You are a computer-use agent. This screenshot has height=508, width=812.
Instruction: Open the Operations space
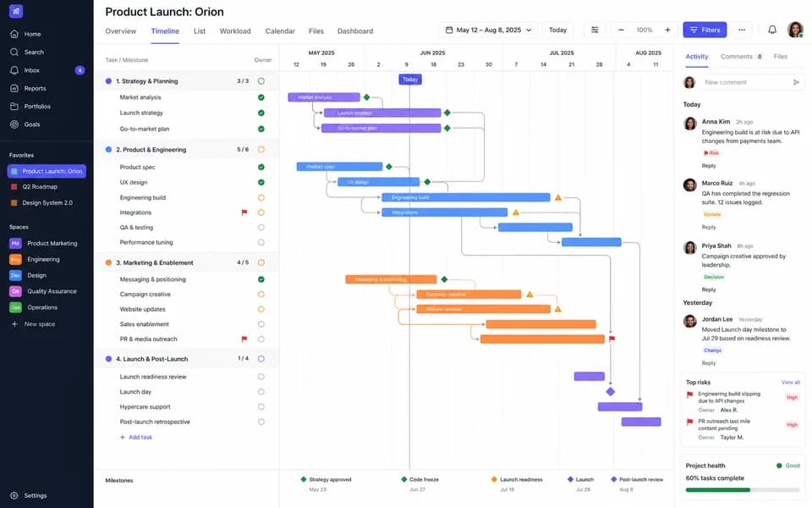34,307
